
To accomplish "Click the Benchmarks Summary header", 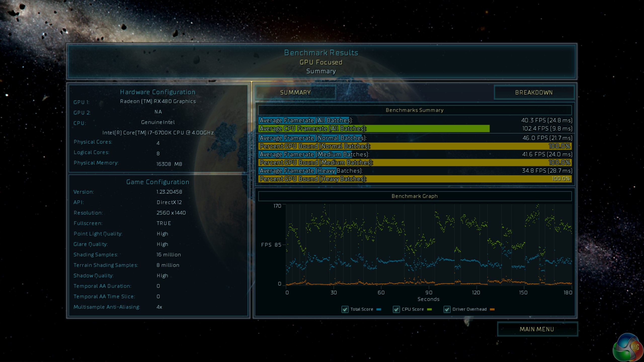I will click(415, 110).
